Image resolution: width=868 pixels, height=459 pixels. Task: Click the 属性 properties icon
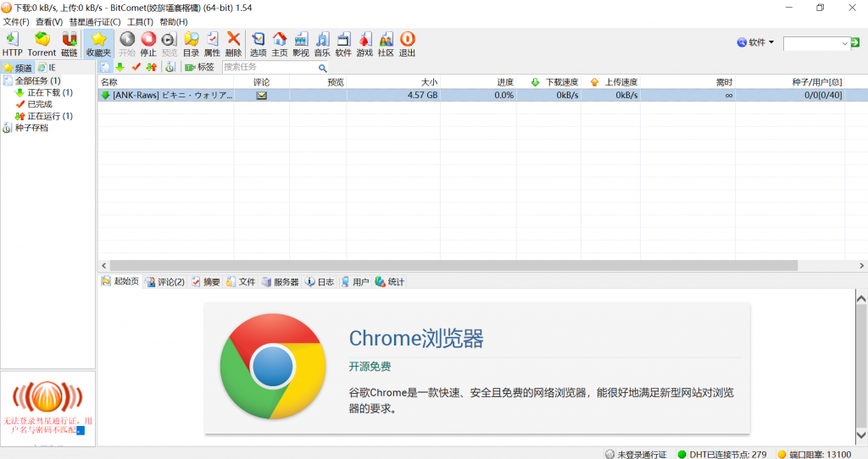click(x=212, y=44)
